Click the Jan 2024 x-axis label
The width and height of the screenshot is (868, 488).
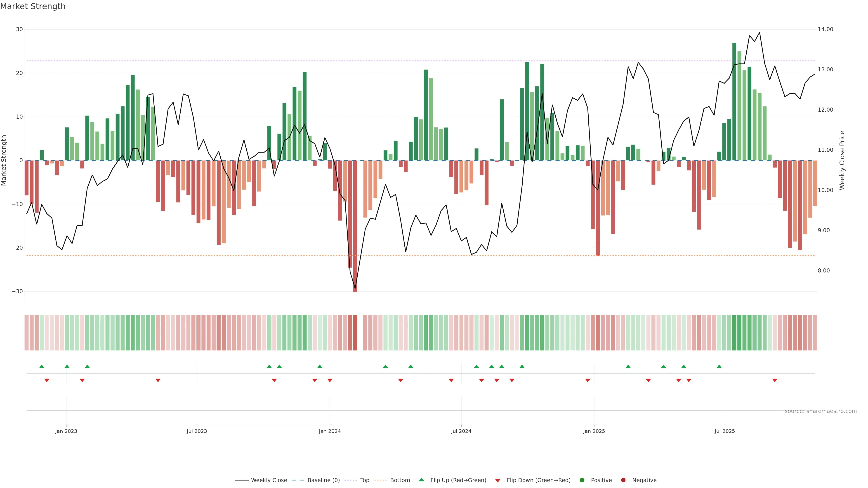coord(330,431)
